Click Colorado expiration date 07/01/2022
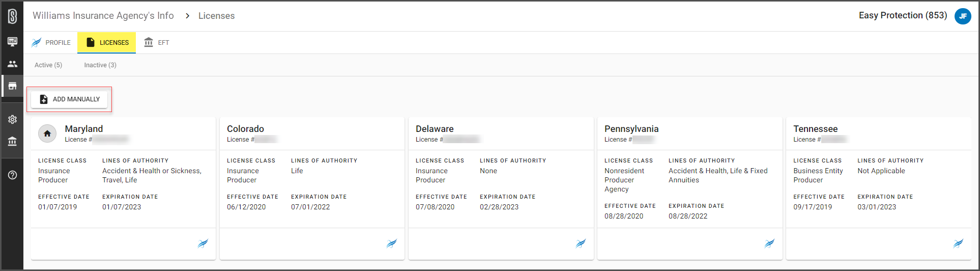980x271 pixels. tap(310, 207)
